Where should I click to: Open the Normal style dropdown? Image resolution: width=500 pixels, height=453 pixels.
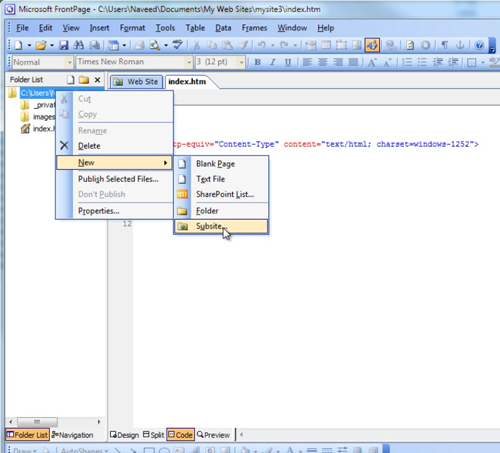click(x=69, y=62)
